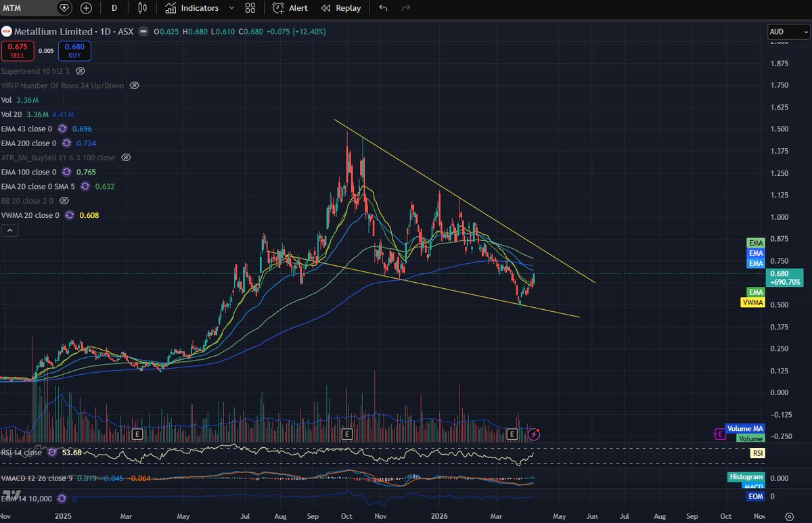Click the earnings E marker near October 2025
The height and width of the screenshot is (523, 812).
[346, 433]
